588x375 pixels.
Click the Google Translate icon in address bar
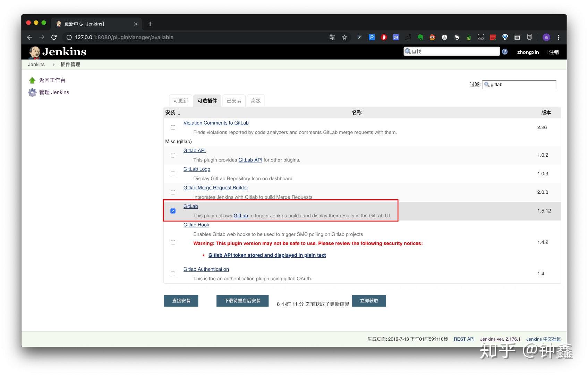coord(332,37)
